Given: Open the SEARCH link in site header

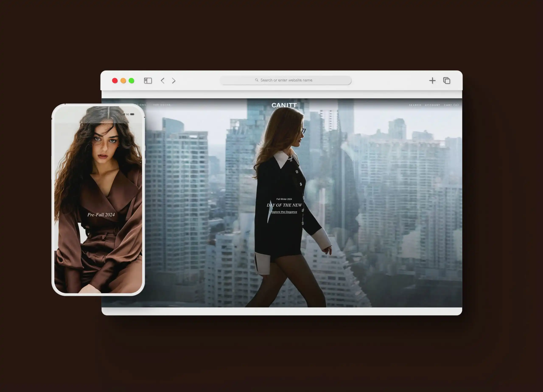Looking at the screenshot, I should click(415, 105).
